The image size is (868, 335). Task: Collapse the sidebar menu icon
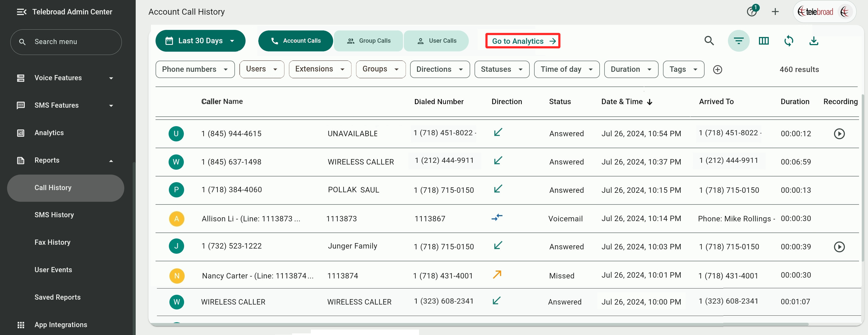pos(21,12)
